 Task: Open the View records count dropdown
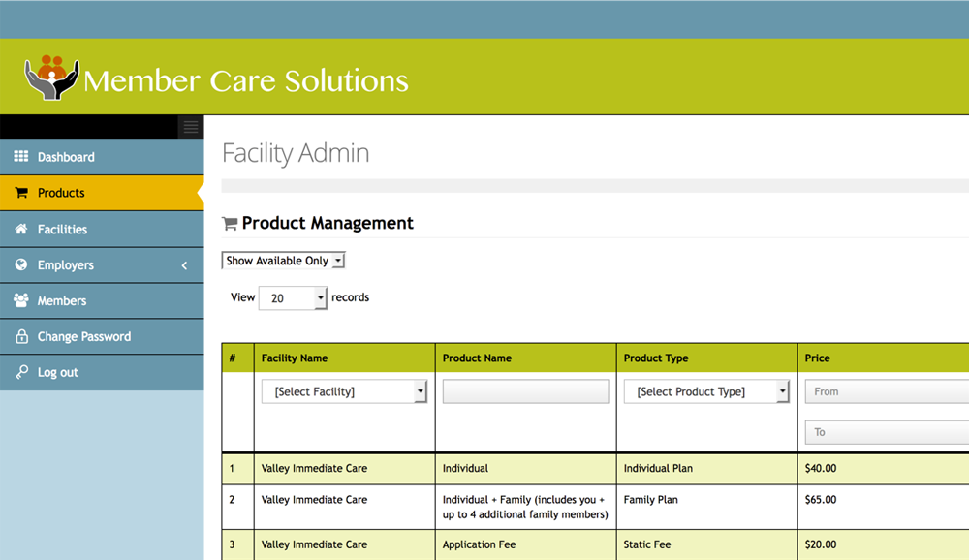pos(294,298)
